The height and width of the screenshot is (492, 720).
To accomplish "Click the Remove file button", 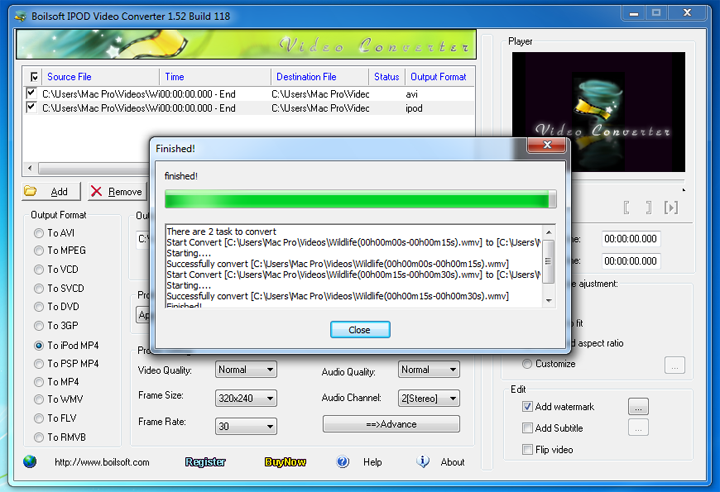I will point(117,191).
